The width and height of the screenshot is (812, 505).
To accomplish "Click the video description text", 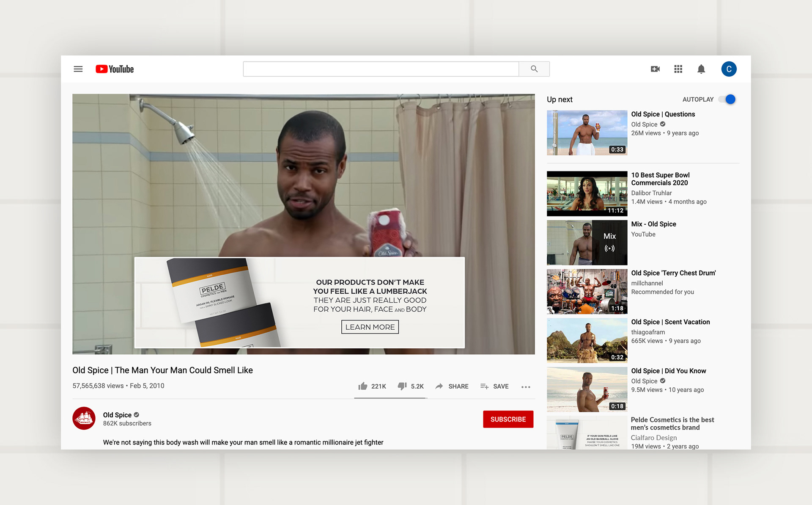I will point(243,442).
